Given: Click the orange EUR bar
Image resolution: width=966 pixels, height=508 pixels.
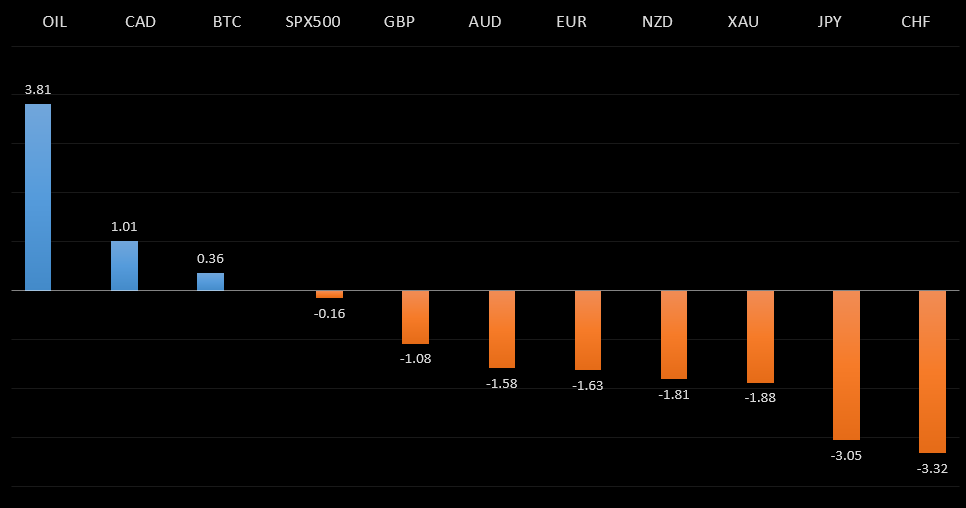Looking at the screenshot, I should point(588,330).
